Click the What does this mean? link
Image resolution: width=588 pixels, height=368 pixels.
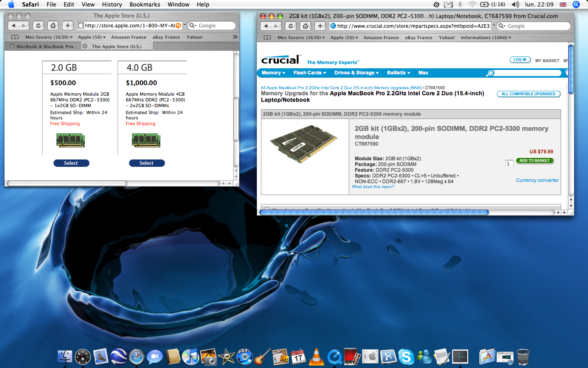(373, 187)
